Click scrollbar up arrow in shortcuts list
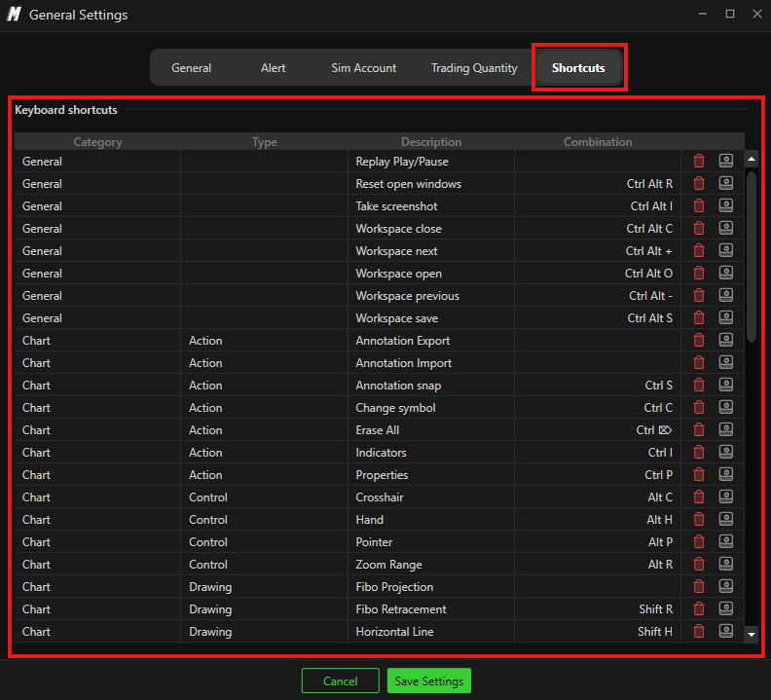 [x=751, y=159]
